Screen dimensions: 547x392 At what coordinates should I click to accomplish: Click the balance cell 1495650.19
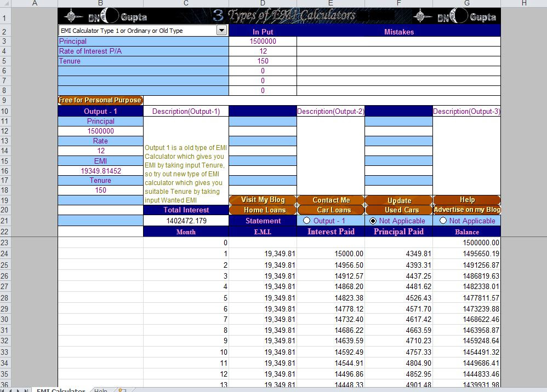[467, 253]
